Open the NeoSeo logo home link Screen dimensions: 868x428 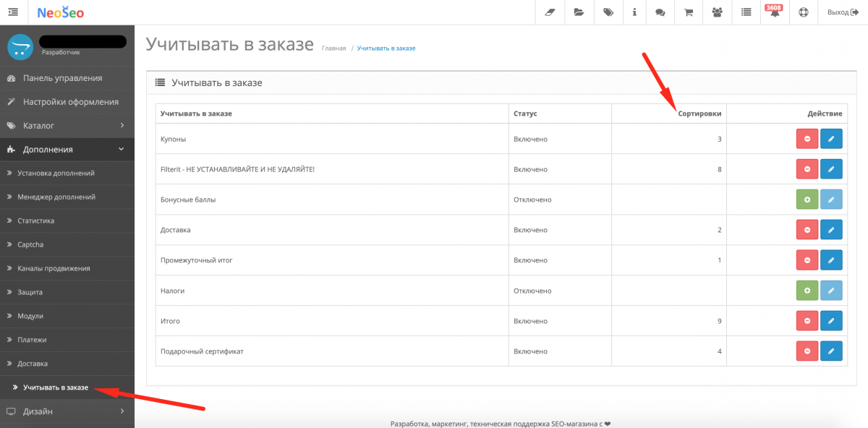pos(61,12)
